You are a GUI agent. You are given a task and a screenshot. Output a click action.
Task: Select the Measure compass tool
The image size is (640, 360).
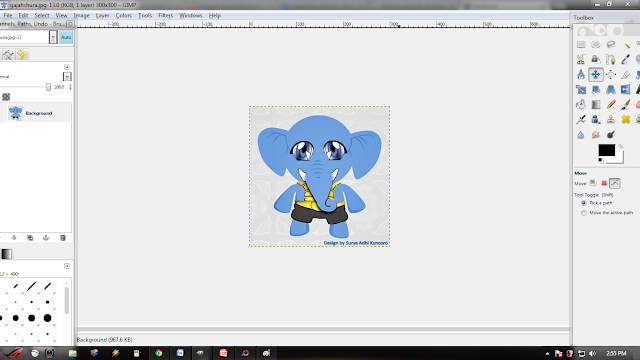pos(581,75)
